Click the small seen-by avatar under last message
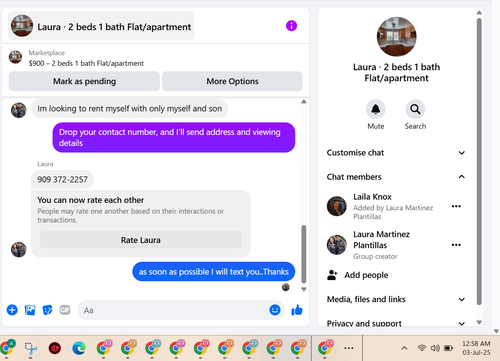500x361 pixels. click(286, 287)
